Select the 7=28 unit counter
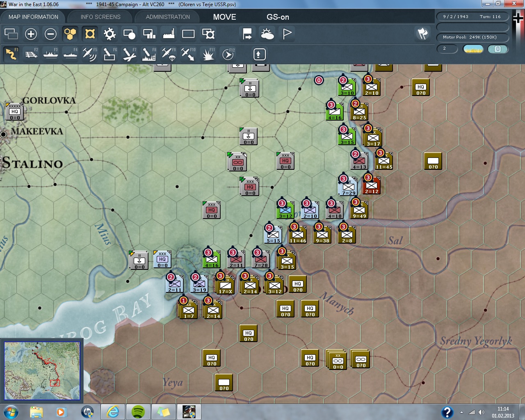The width and height of the screenshot is (525, 420). (x=261, y=259)
